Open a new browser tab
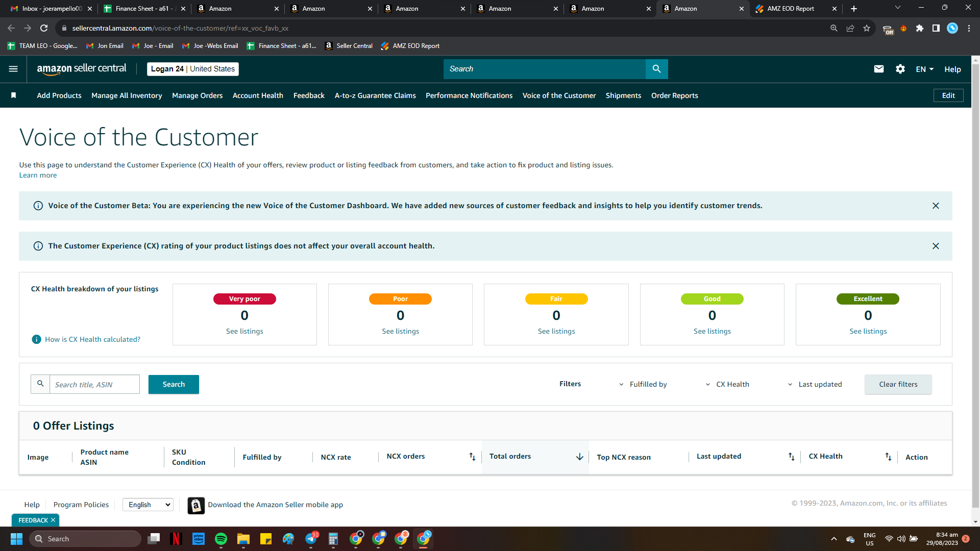Viewport: 980px width, 551px height. click(x=854, y=9)
